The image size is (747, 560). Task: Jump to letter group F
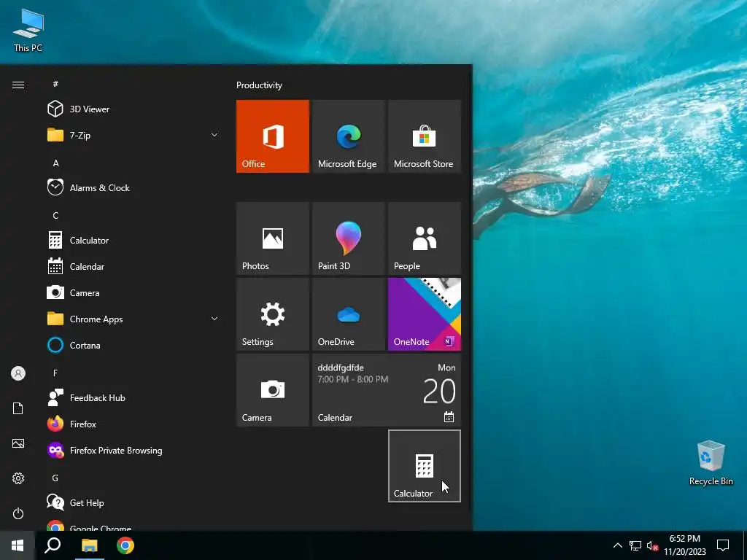(x=55, y=373)
